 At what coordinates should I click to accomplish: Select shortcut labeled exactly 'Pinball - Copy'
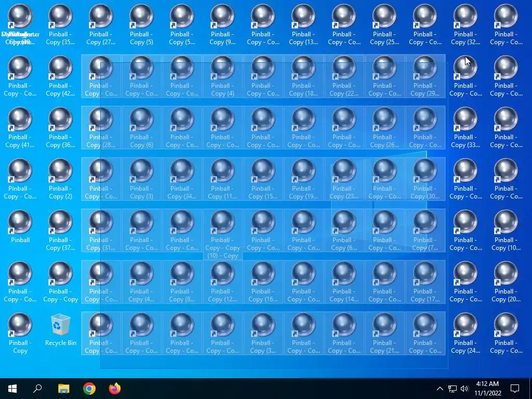click(x=20, y=333)
